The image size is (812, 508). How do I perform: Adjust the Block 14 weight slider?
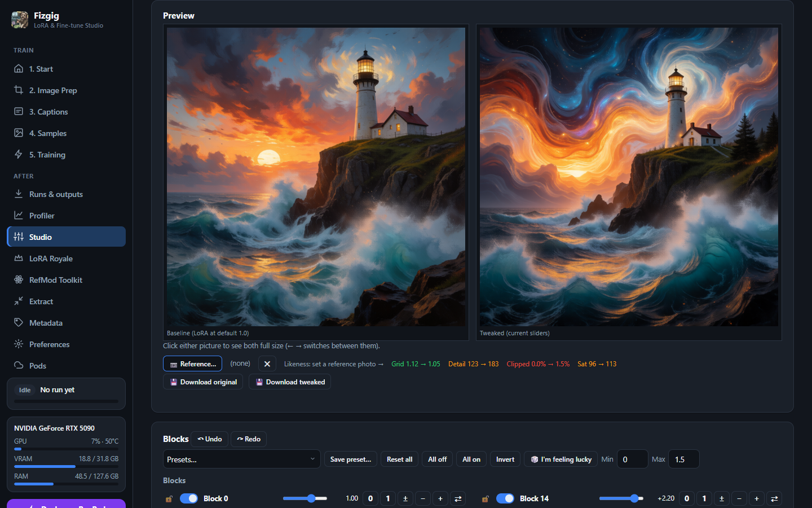[621, 498]
